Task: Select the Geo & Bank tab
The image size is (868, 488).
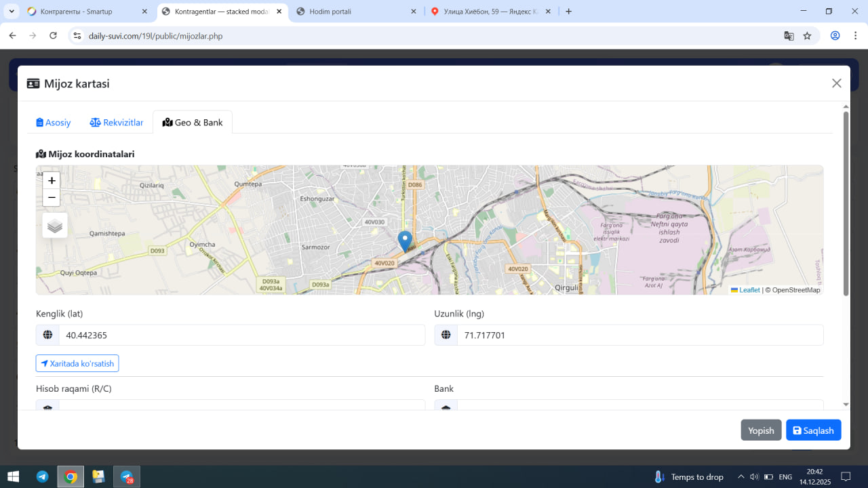Action: point(193,123)
